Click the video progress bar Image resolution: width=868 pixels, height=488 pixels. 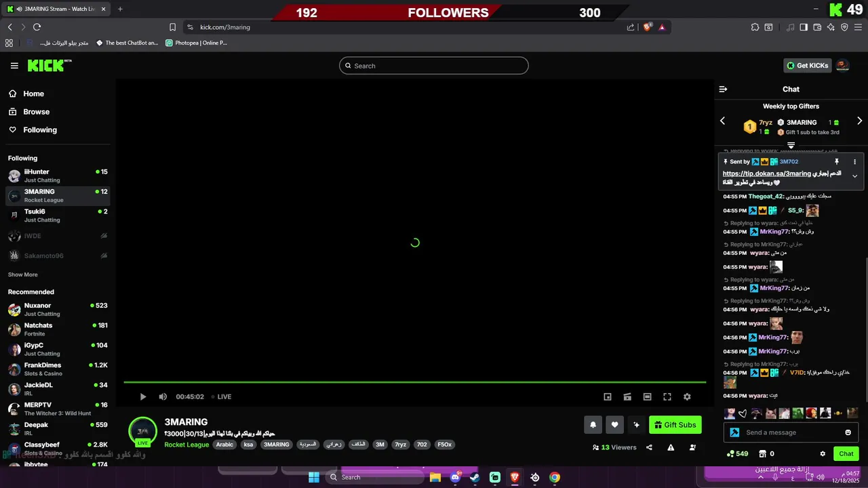pyautogui.click(x=414, y=382)
